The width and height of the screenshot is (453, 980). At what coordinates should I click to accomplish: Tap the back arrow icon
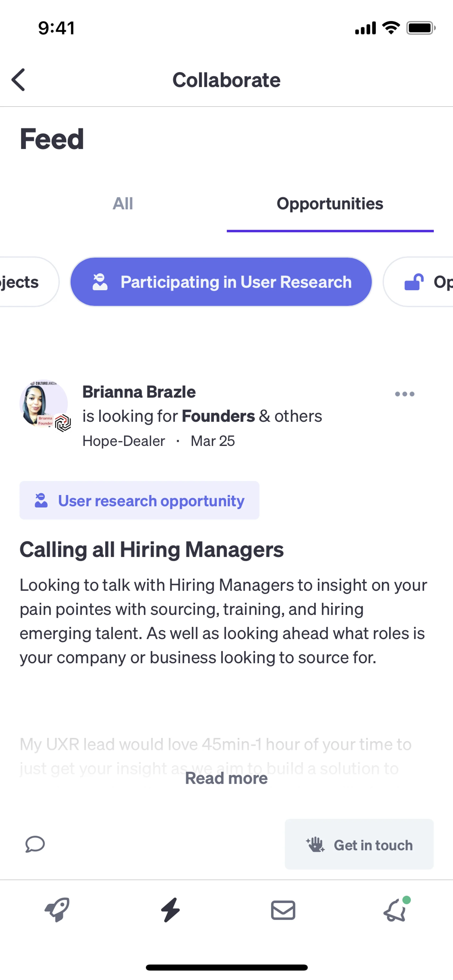pyautogui.click(x=18, y=80)
